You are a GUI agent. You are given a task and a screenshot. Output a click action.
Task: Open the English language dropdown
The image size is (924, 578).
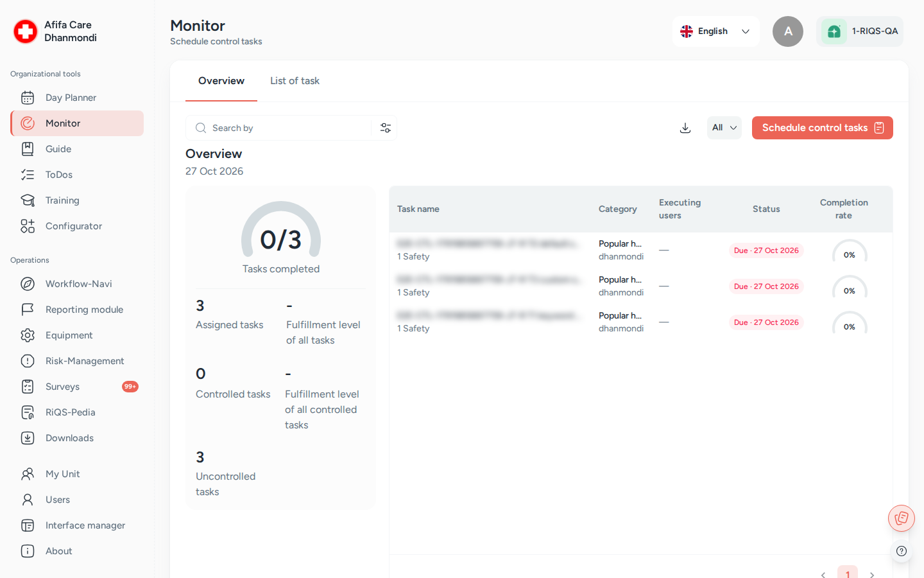pos(716,31)
